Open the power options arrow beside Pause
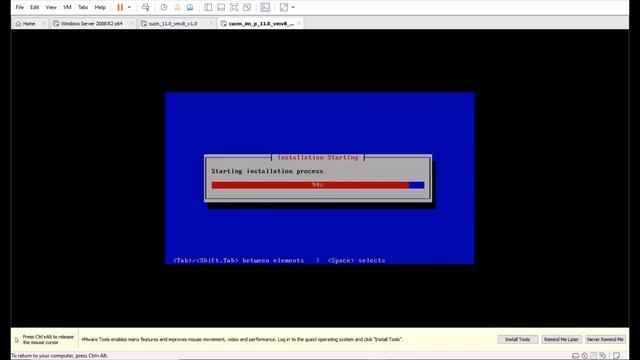Viewport: 640px width, 360px height. click(x=129, y=7)
